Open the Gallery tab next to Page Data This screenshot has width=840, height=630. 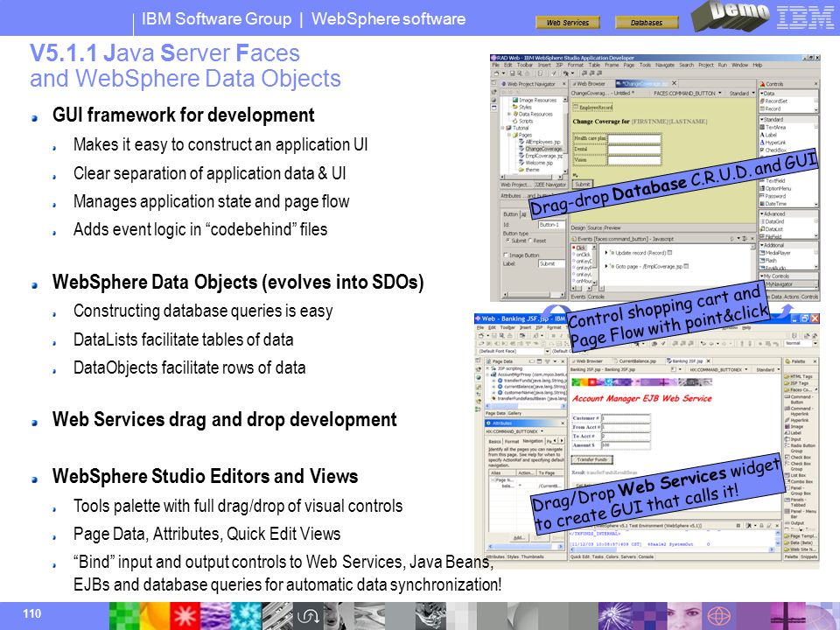[515, 413]
